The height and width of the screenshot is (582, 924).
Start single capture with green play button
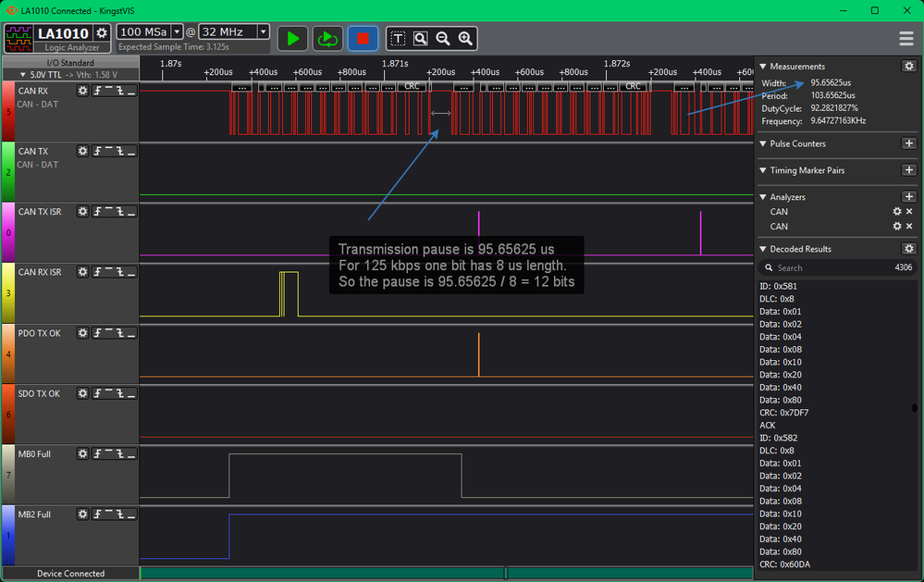click(x=293, y=39)
